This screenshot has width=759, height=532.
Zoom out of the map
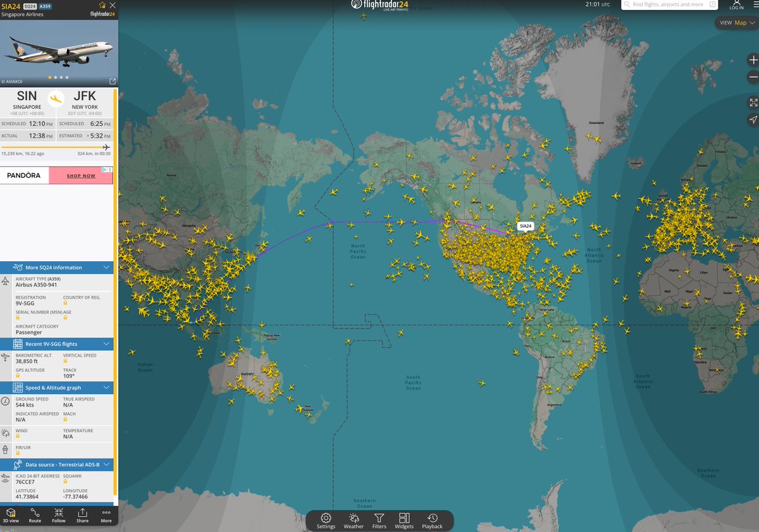tap(753, 77)
